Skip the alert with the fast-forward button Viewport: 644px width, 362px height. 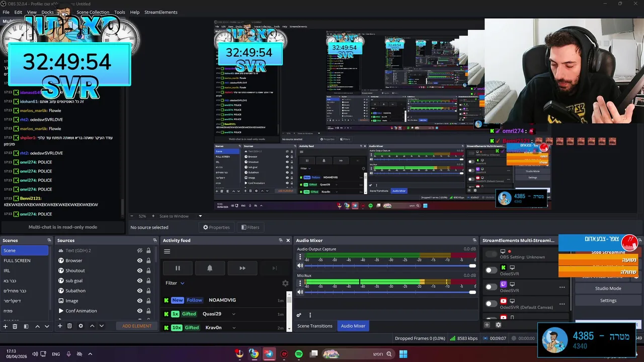click(242, 268)
